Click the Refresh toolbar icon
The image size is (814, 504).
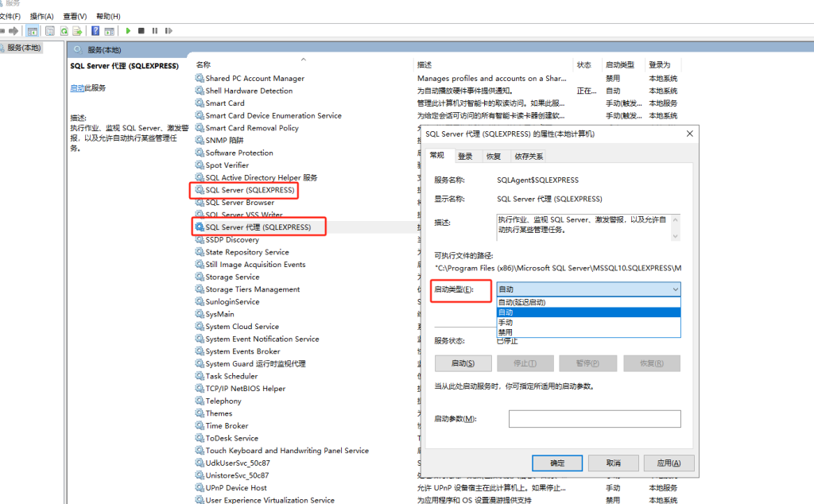[64, 31]
